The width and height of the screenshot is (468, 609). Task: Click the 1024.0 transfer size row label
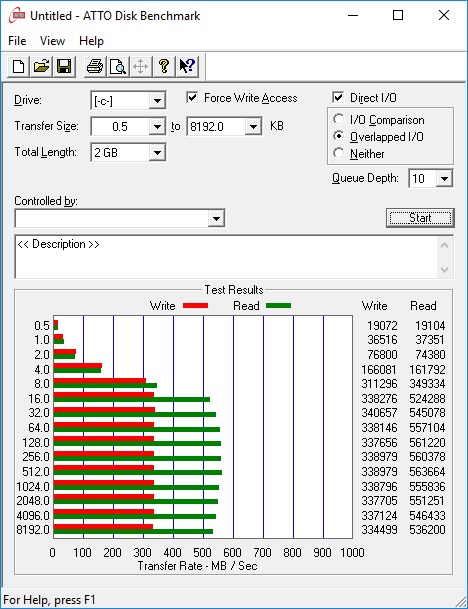click(33, 486)
